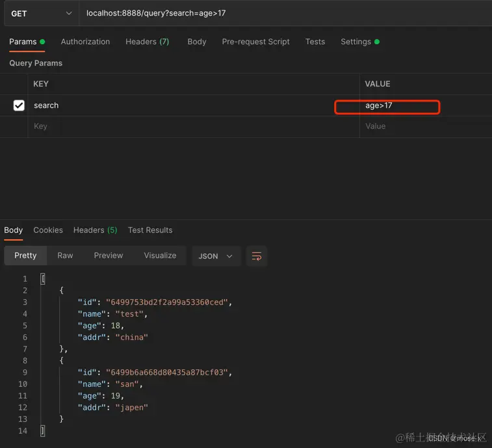Click the VALUE column header
The width and height of the screenshot is (492, 448).
[x=378, y=84]
